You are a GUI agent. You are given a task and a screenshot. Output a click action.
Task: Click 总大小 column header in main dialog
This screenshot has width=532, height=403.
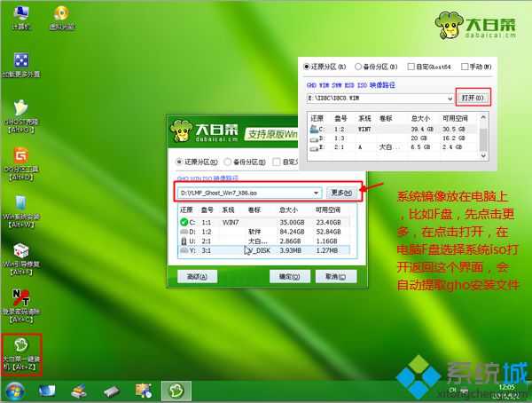click(x=288, y=210)
